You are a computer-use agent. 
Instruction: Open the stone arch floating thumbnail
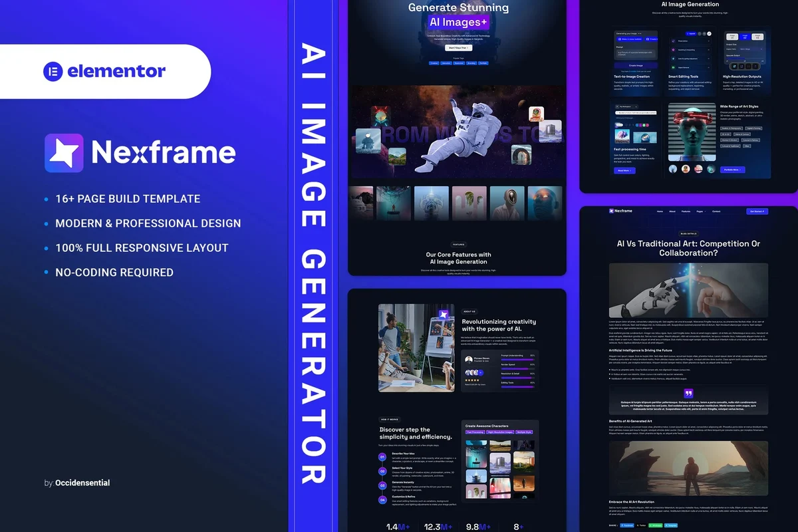(520, 154)
